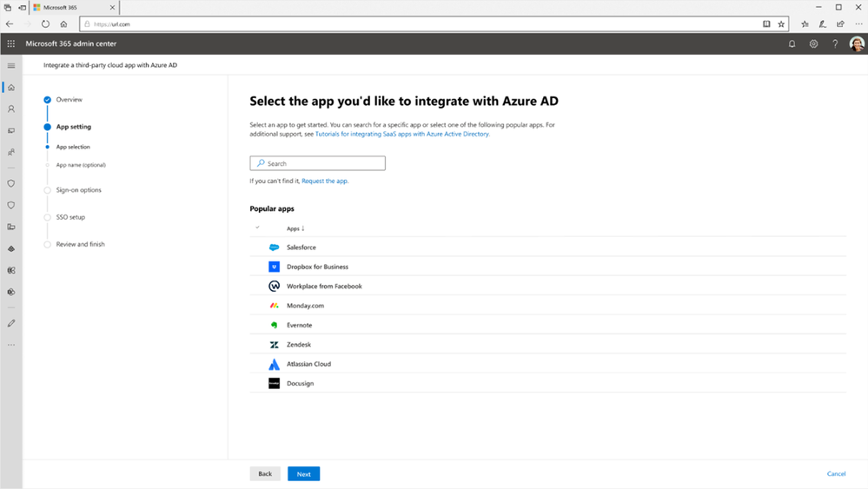Open the browser more options ellipsis

[858, 23]
